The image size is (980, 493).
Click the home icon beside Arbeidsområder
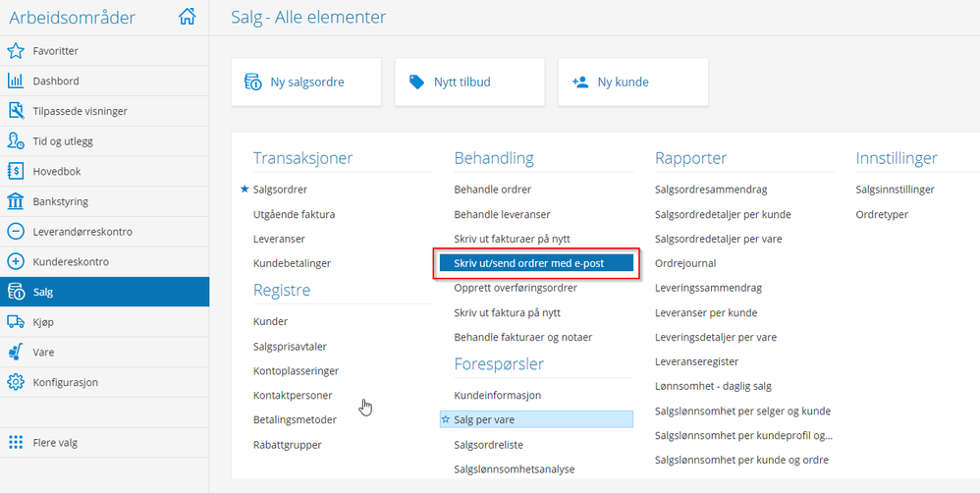187,17
